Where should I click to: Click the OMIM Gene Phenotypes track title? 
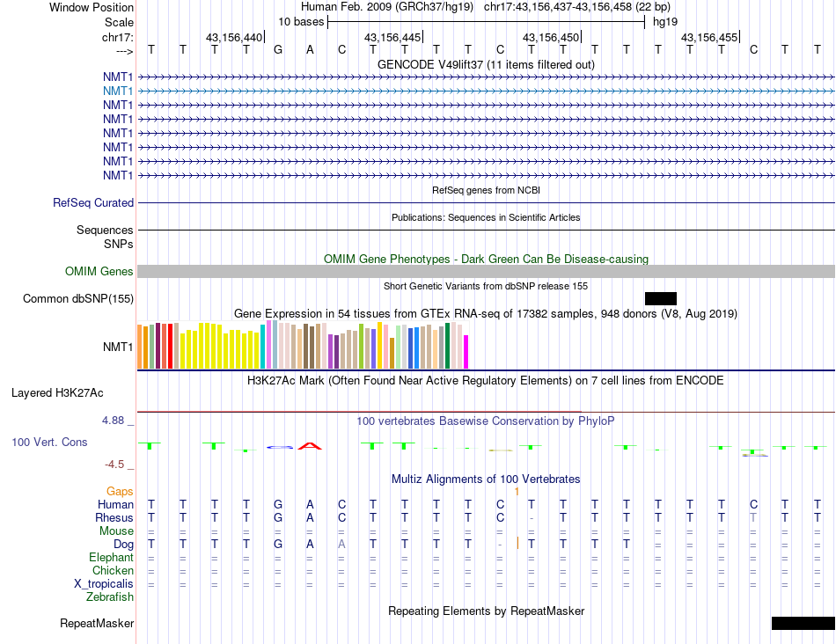point(487,259)
